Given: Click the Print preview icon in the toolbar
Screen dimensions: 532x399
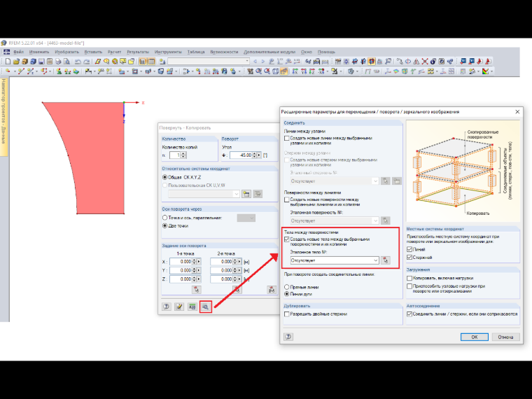Looking at the screenshot, I should click(x=66, y=62).
